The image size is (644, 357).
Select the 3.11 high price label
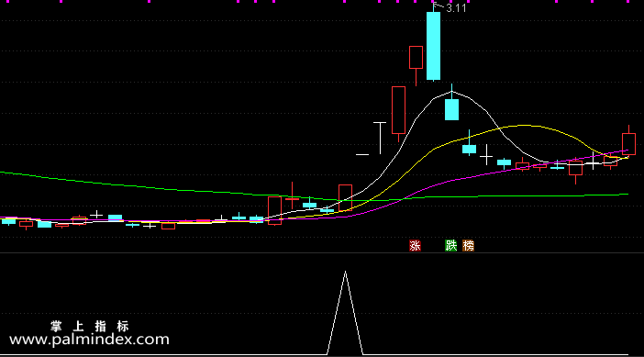pyautogui.click(x=456, y=8)
